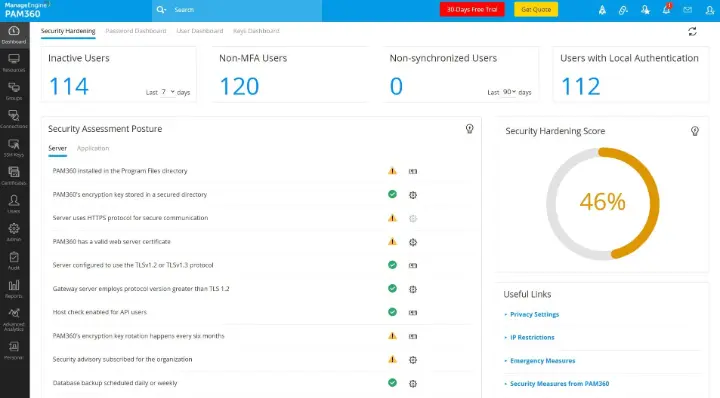
Task: Open the user profile icon in top bar
Action: pyautogui.click(x=709, y=10)
